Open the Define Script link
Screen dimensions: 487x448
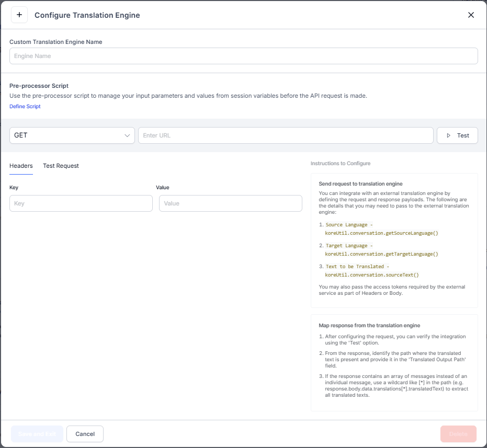point(25,106)
